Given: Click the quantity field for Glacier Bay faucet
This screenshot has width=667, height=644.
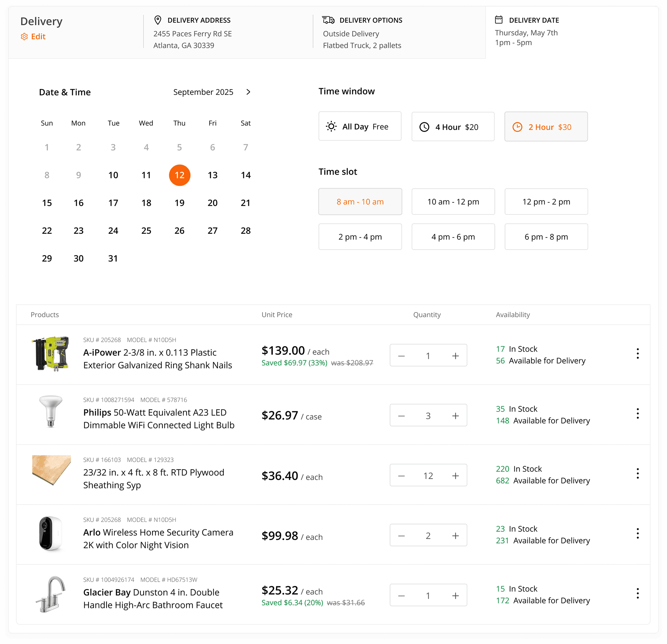Looking at the screenshot, I should coord(428,596).
